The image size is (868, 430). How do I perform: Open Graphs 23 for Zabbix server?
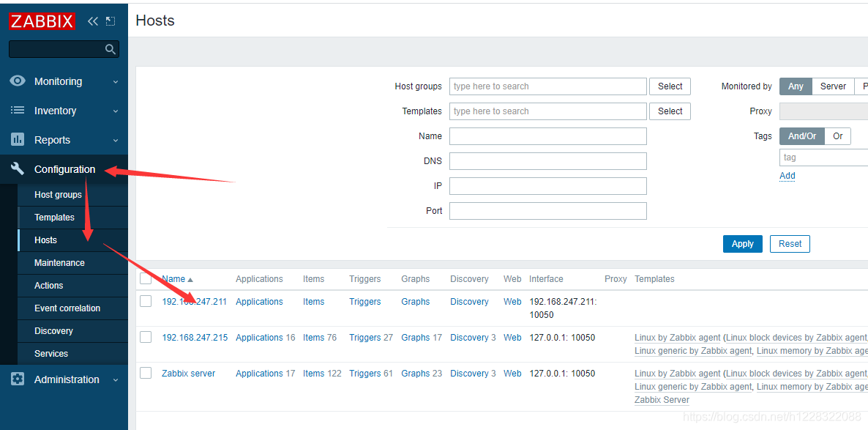[415, 374]
